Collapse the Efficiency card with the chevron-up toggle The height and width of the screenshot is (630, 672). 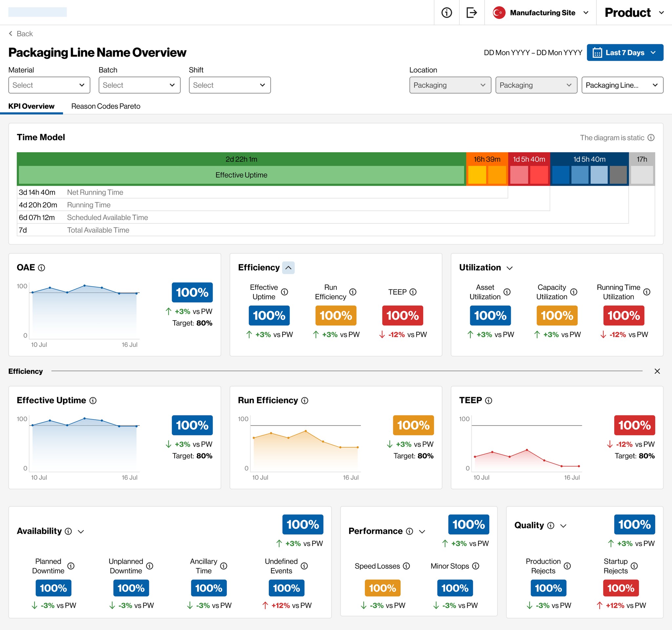288,268
